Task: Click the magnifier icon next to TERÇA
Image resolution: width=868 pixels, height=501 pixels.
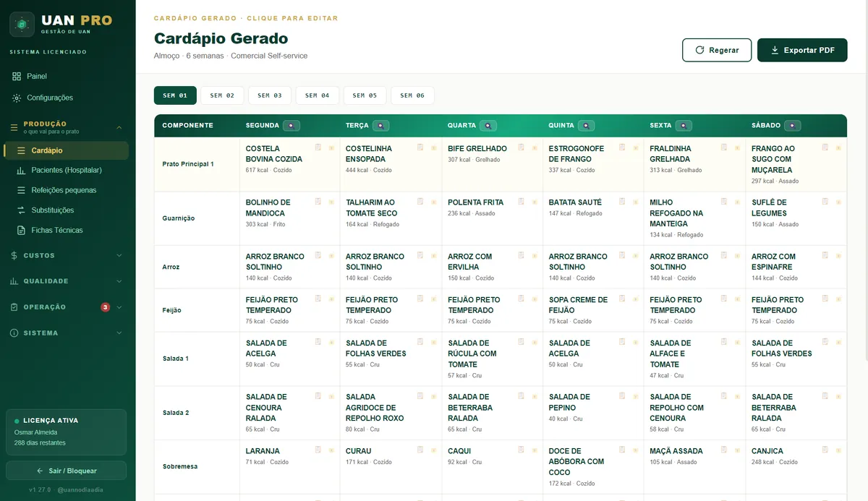Action: (380, 126)
